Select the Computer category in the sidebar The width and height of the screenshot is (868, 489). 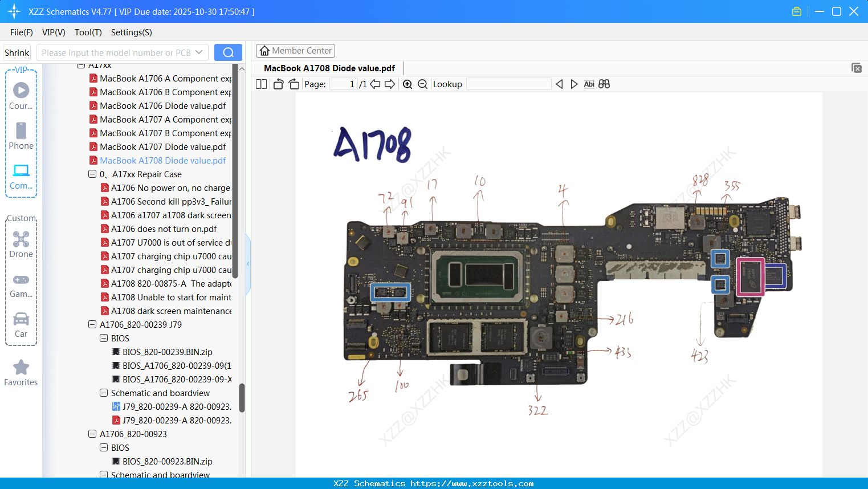click(x=21, y=177)
